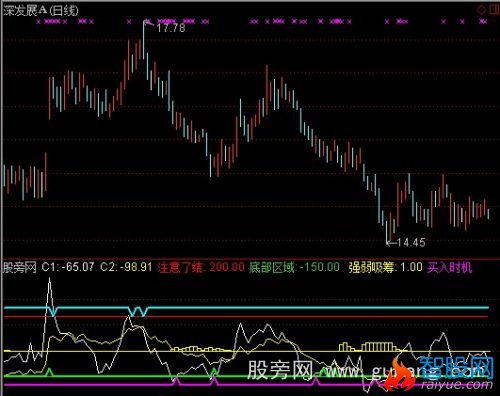The width and height of the screenshot is (500, 396).
Task: Click the 股旁网 indicator name label
Action: pyautogui.click(x=20, y=267)
